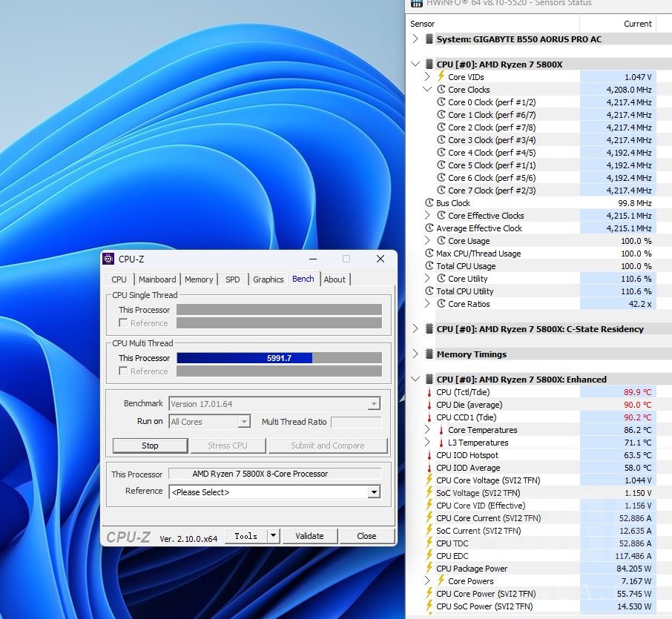Click the clock icon beside Core 0 Clock

[441, 102]
